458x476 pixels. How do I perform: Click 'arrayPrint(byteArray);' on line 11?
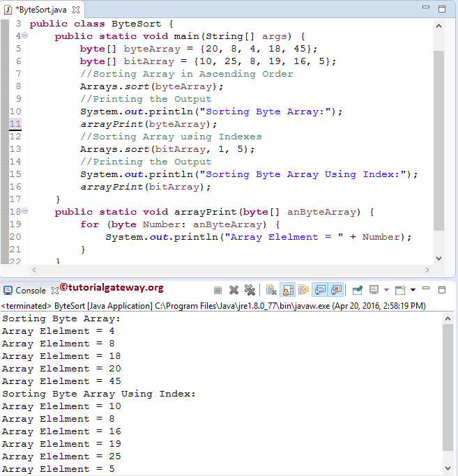(148, 124)
